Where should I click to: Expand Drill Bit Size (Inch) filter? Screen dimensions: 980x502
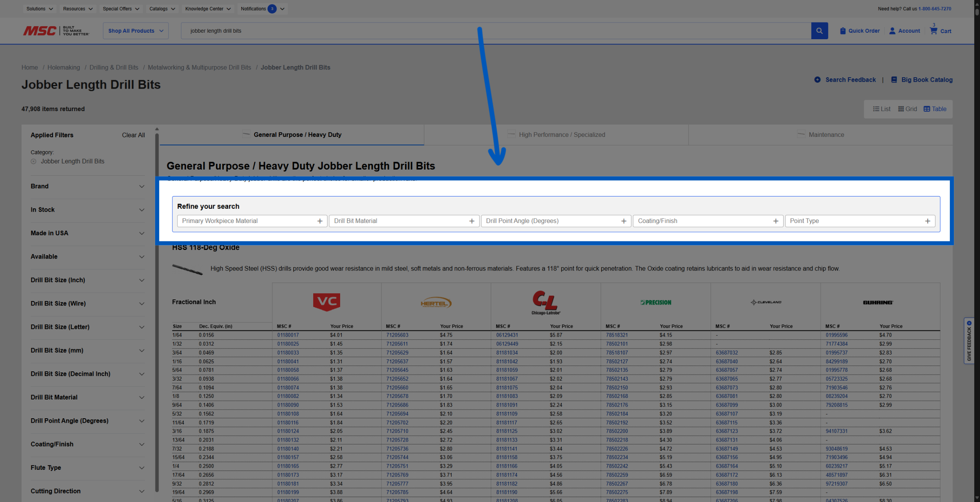88,280
